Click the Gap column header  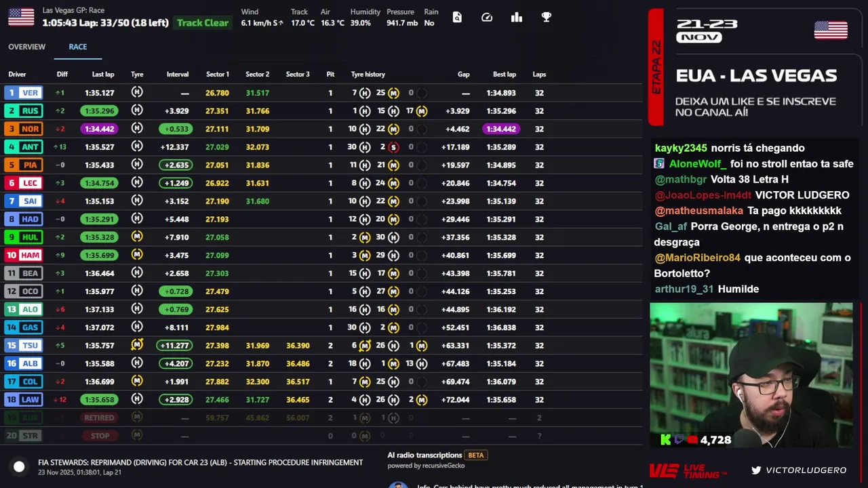point(464,75)
